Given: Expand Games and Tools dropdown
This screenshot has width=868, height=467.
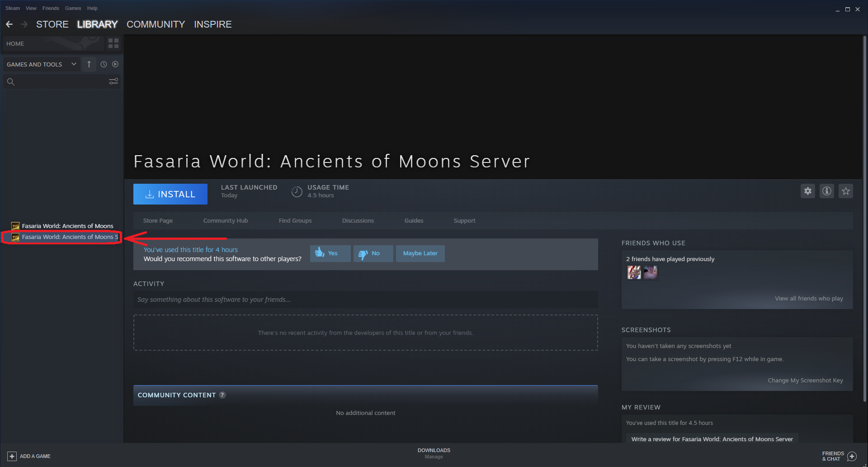Looking at the screenshot, I should 42,64.
